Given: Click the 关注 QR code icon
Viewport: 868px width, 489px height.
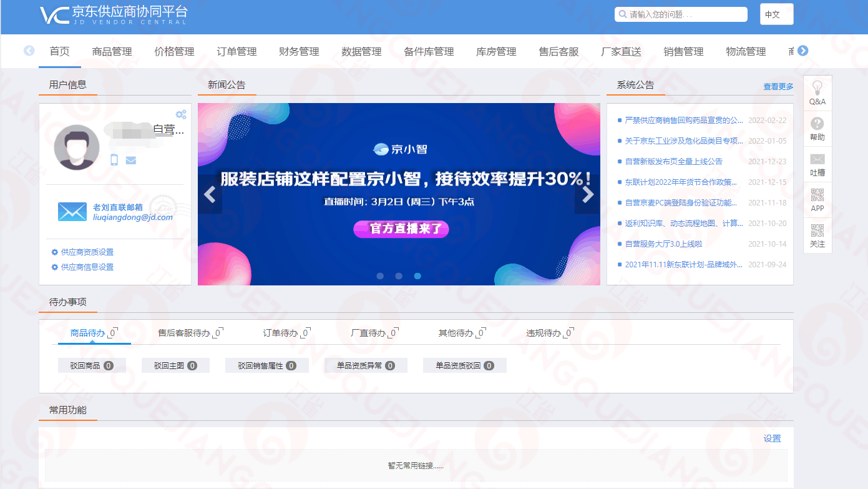Looking at the screenshot, I should point(817,230).
